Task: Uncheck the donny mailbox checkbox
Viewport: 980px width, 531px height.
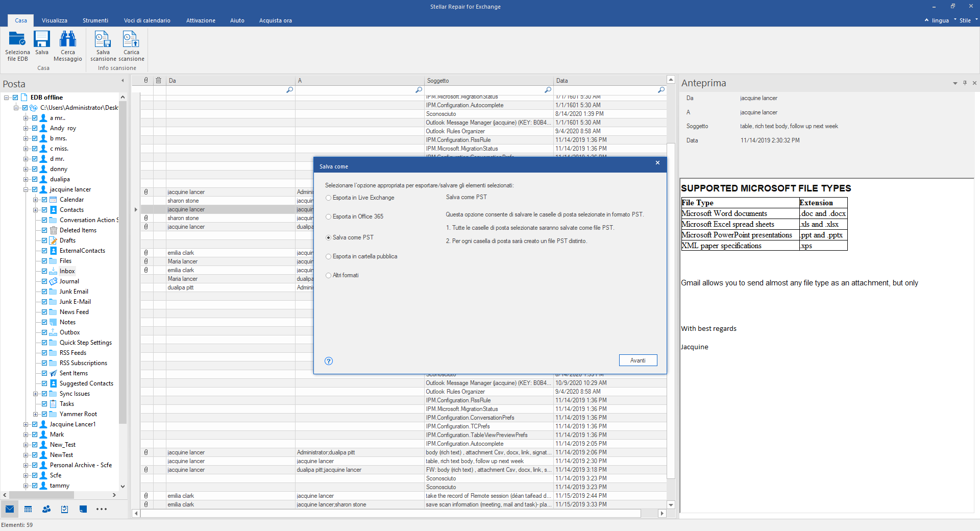Action: 35,169
